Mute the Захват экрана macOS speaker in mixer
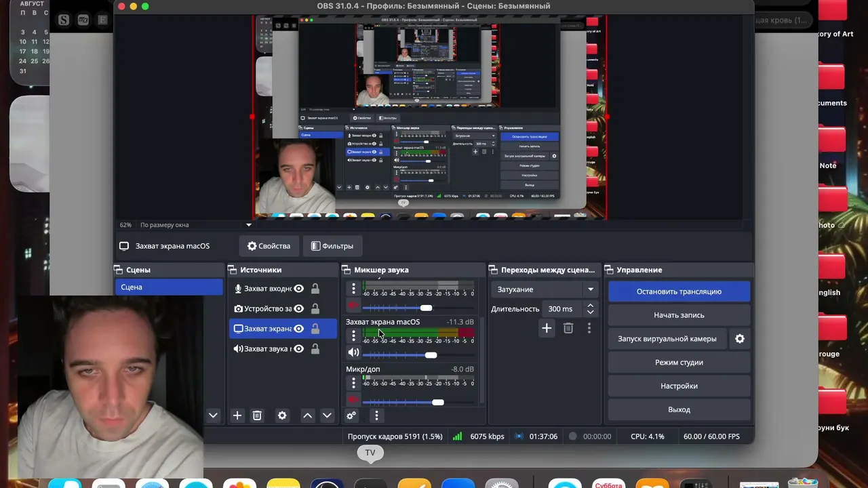 (x=353, y=352)
